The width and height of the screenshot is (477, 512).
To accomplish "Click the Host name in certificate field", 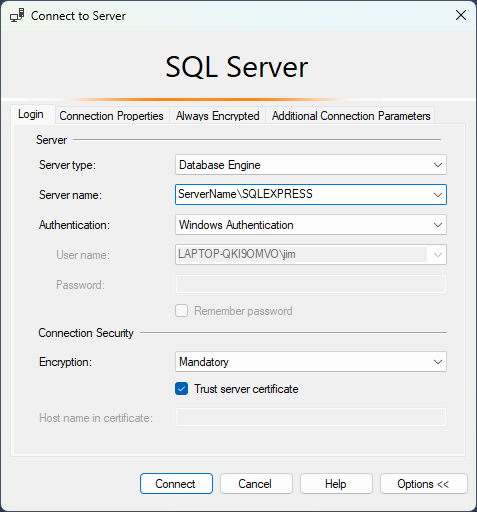I will 311,417.
